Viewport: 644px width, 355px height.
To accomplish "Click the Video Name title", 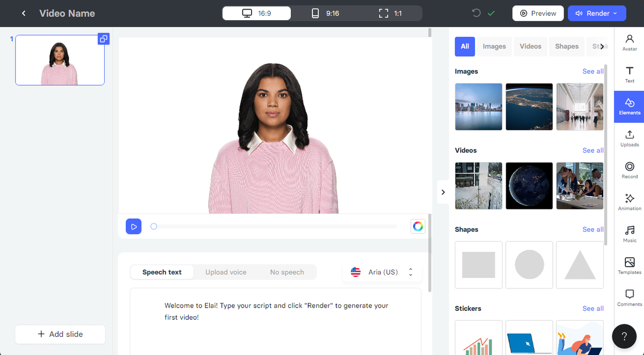I will (x=67, y=14).
